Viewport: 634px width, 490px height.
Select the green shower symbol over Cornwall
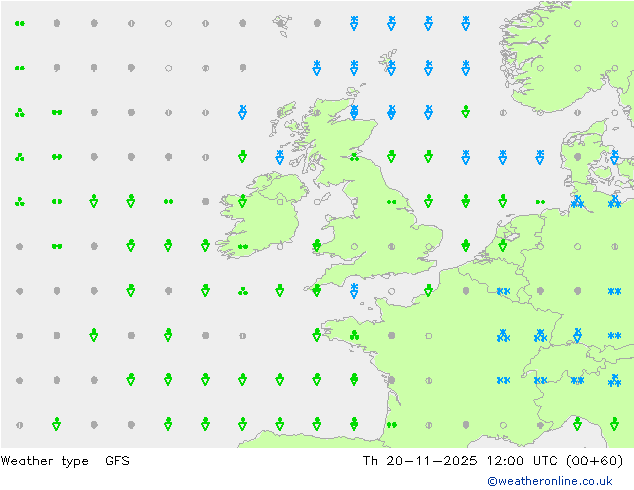point(317,289)
